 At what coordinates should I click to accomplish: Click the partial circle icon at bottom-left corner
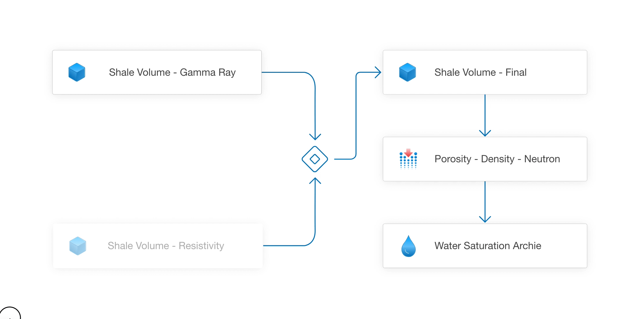(10, 313)
